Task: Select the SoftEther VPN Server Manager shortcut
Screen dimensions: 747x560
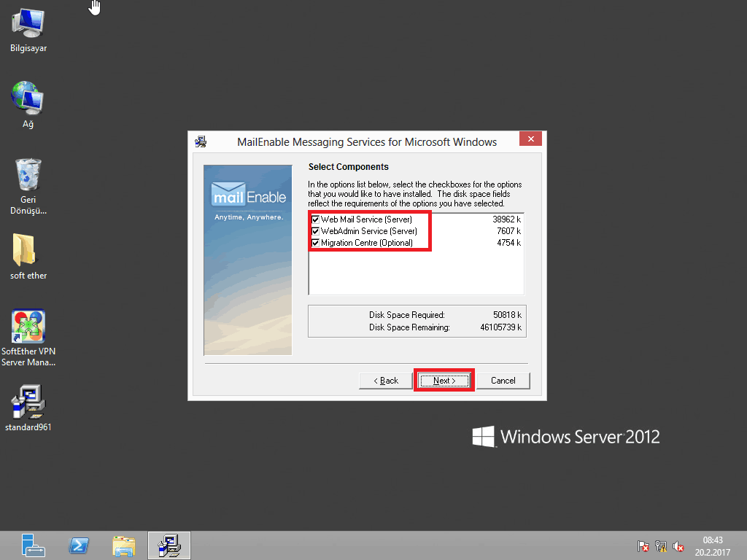Action: click(x=28, y=338)
